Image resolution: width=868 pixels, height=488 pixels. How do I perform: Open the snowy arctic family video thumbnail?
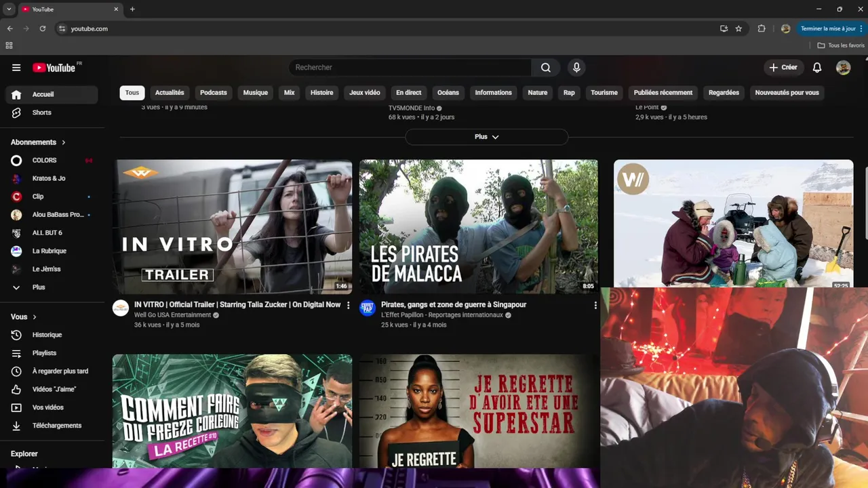(x=733, y=224)
